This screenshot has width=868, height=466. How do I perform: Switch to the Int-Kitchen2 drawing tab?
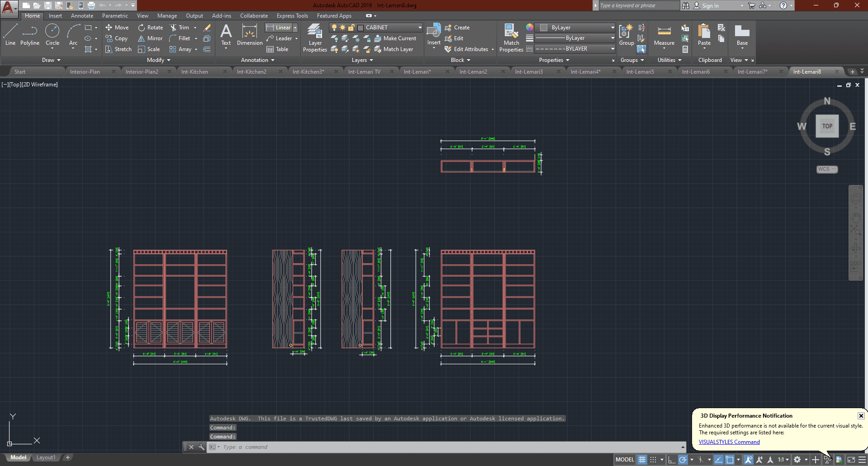(x=251, y=72)
